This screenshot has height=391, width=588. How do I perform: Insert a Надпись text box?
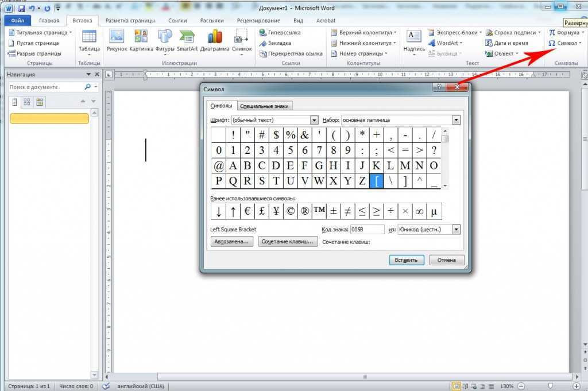coord(414,42)
